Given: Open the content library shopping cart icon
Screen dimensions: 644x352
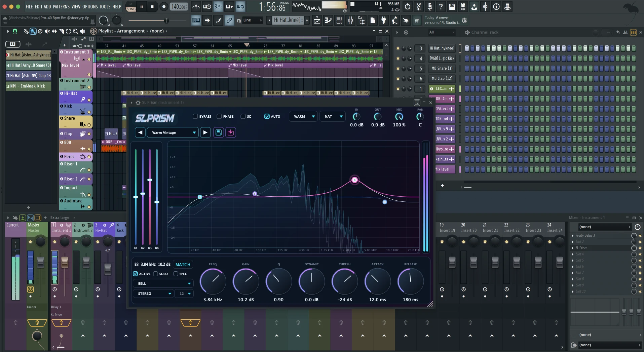Looking at the screenshot, I should click(x=417, y=21).
